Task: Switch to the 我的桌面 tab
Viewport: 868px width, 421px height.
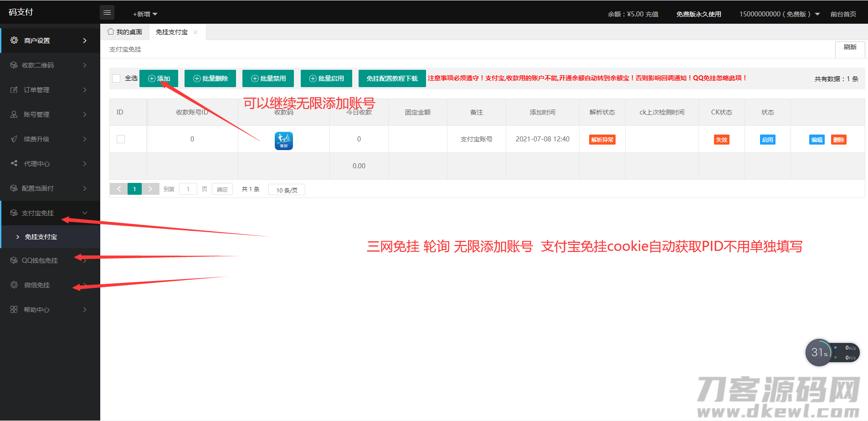Action: (x=125, y=32)
